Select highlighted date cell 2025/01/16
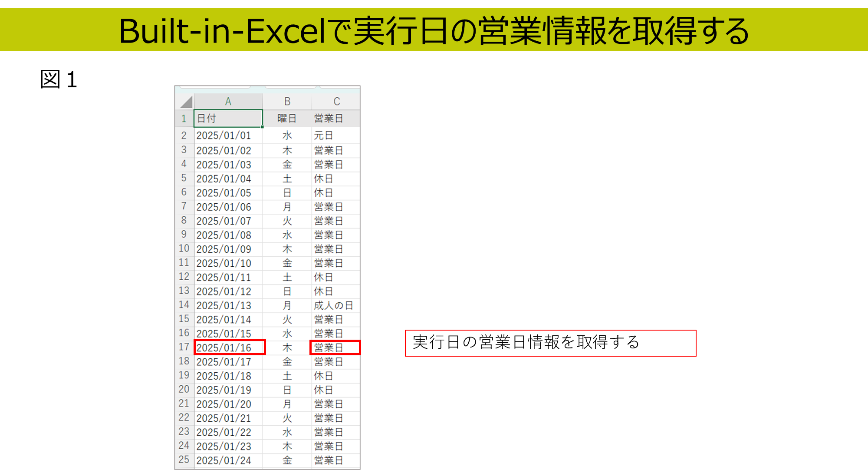 tap(230, 348)
